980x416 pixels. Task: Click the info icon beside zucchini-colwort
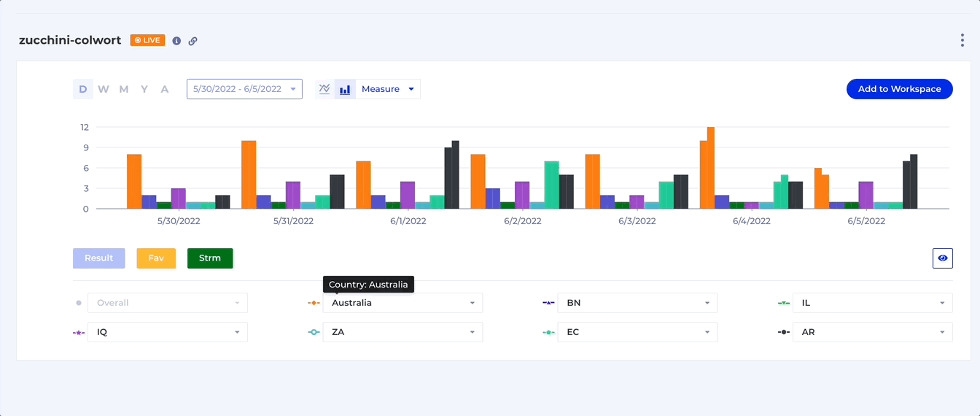pos(176,41)
